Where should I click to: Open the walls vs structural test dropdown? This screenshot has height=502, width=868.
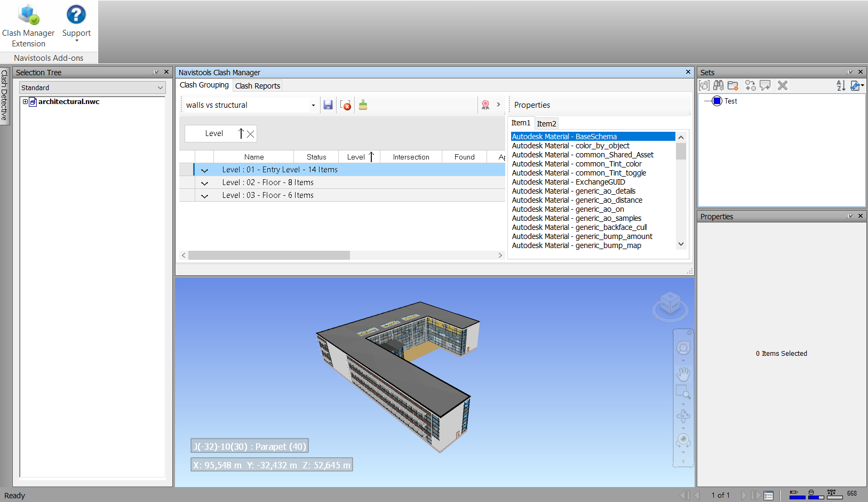pyautogui.click(x=313, y=105)
